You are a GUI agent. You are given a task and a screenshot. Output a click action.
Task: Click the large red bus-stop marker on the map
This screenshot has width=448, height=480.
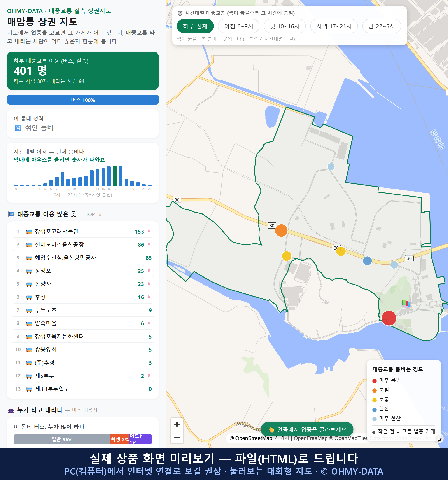point(388,318)
